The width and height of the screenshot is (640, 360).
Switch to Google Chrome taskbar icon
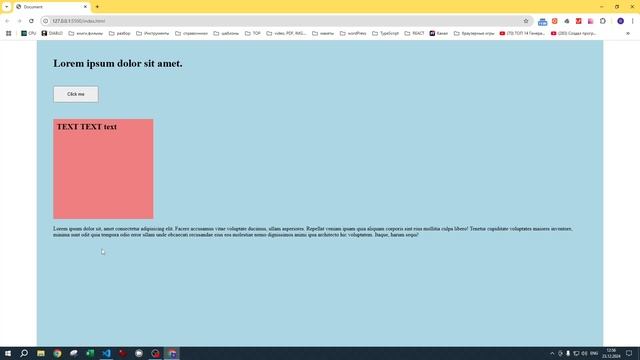[x=58, y=353]
